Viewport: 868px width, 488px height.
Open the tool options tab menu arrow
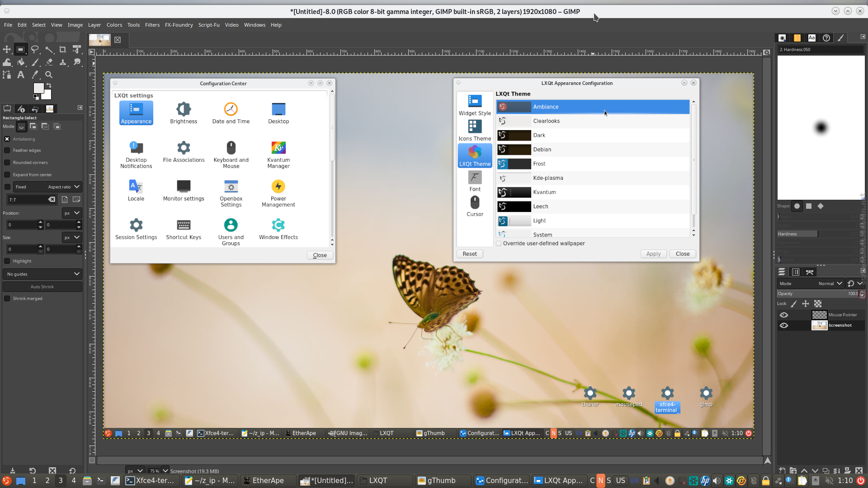pyautogui.click(x=80, y=108)
